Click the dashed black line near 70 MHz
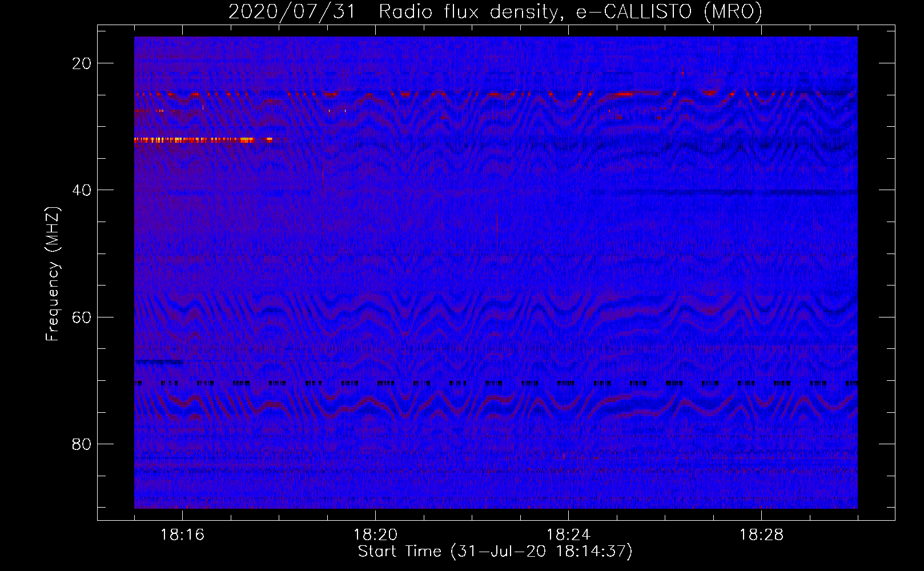Screen dimensions: 924x571 496,384
